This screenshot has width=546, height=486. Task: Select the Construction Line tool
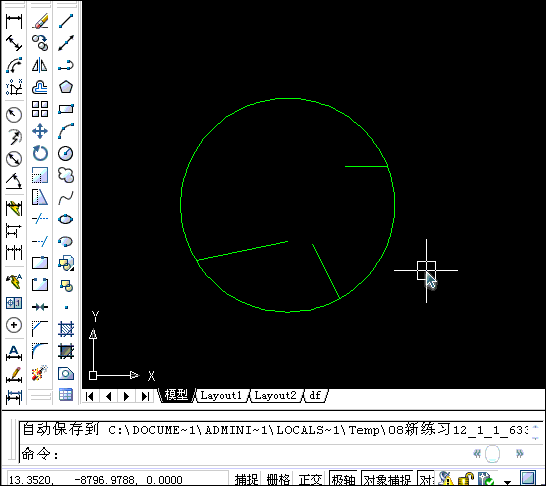point(65,43)
